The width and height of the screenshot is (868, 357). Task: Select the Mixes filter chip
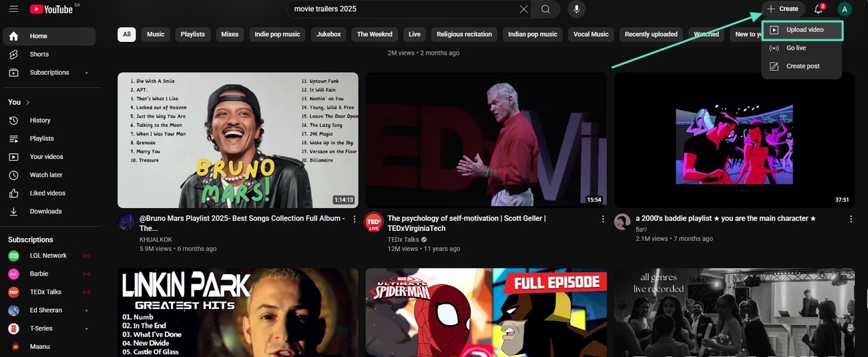[230, 34]
